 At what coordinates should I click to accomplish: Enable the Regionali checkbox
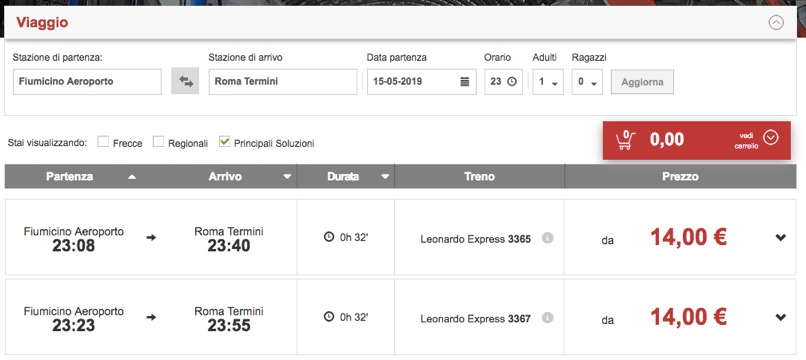tap(158, 141)
